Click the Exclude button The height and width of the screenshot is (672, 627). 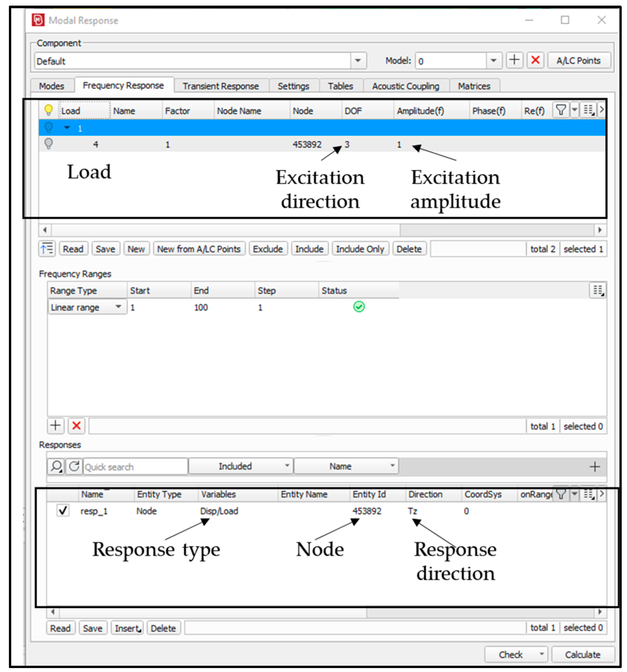click(268, 249)
